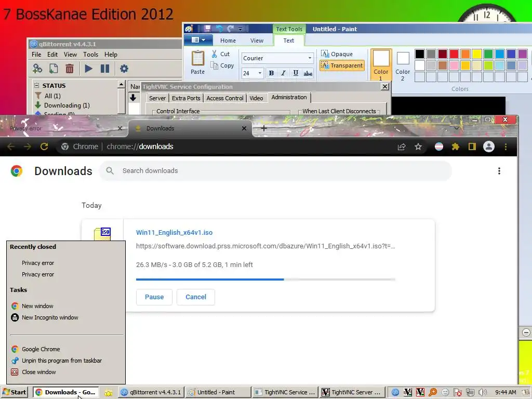The image size is (532, 399).
Task: Choose Close window in the jump list
Action: [38, 372]
